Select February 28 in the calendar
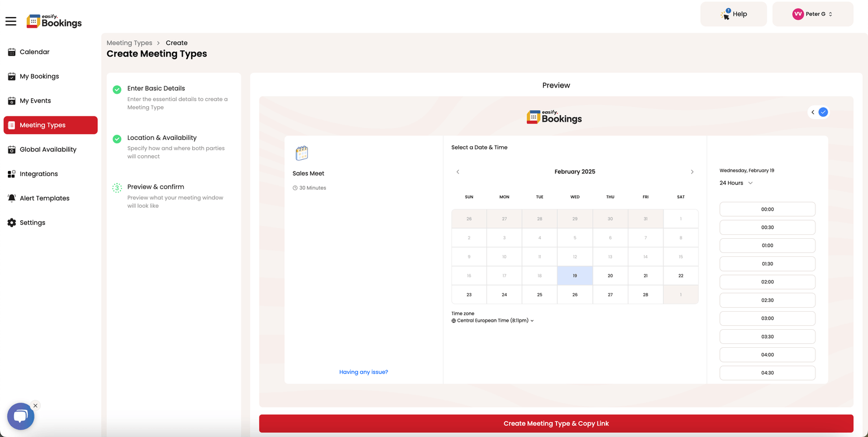868x437 pixels. tap(645, 295)
